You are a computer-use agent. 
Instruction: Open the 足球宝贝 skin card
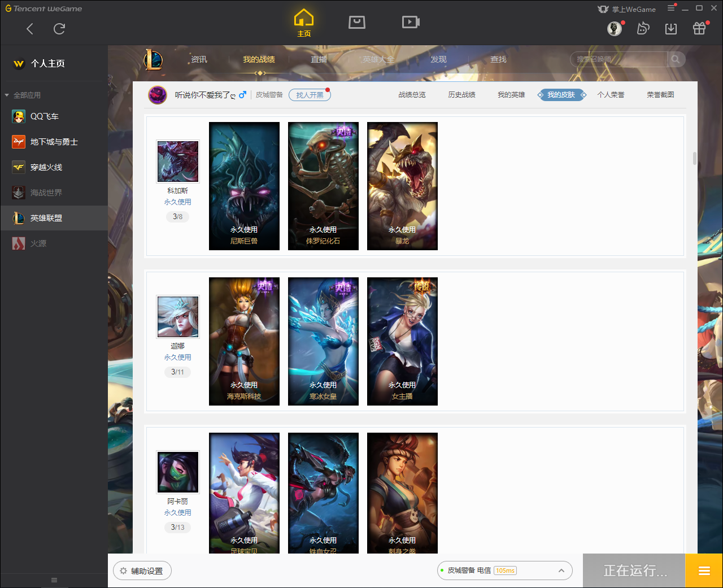click(x=244, y=493)
